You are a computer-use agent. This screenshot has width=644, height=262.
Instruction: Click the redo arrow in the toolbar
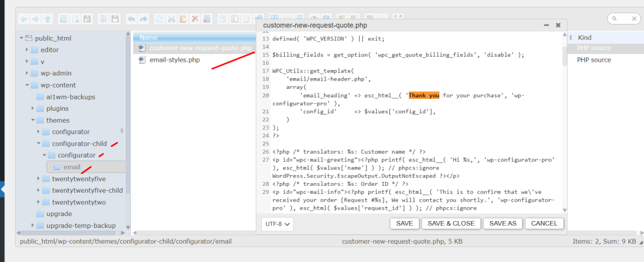(143, 18)
